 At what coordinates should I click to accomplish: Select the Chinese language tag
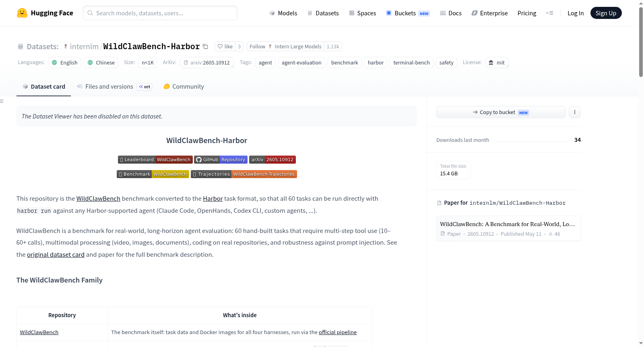[101, 62]
